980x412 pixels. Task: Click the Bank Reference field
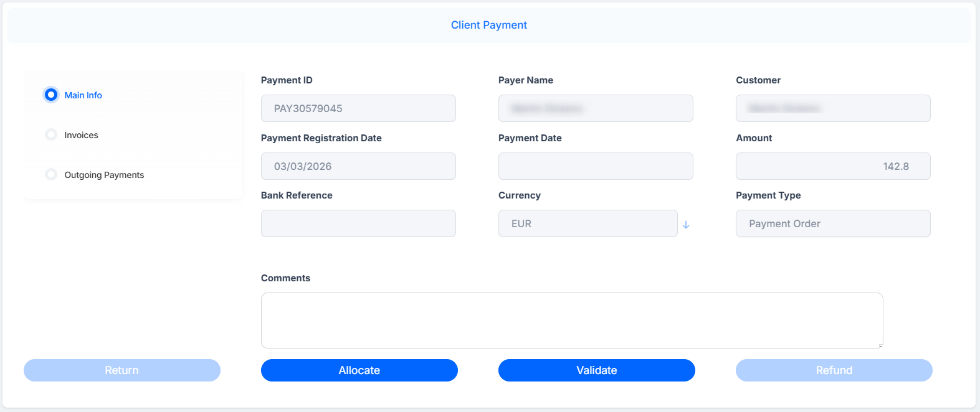click(x=358, y=223)
